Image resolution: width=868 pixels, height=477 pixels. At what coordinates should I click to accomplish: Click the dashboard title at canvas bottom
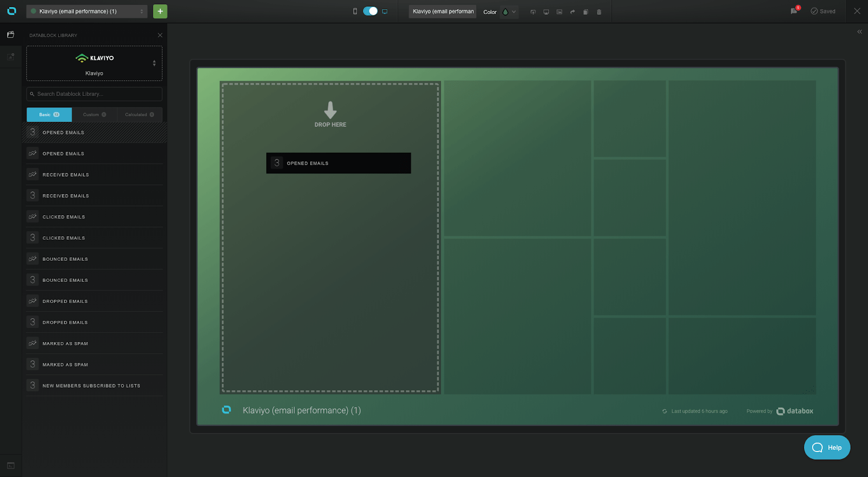click(x=302, y=410)
